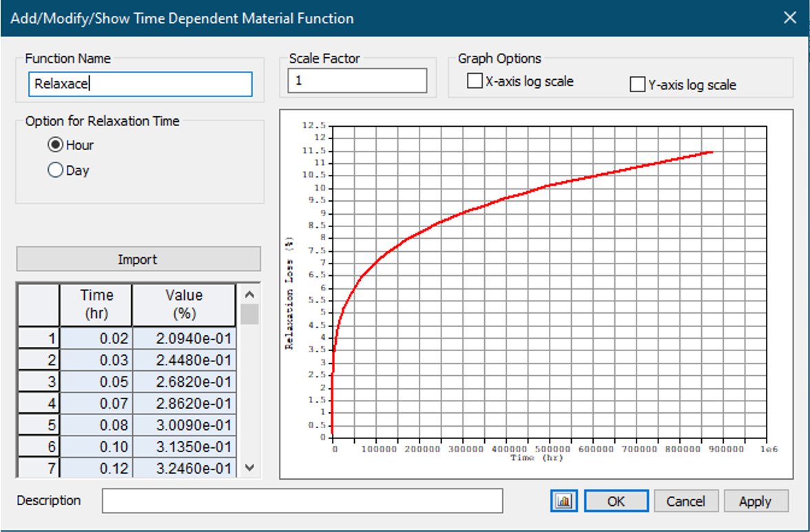Screen dimensions: 810x532
Task: Enable X-axis log scale
Action: pyautogui.click(x=475, y=82)
